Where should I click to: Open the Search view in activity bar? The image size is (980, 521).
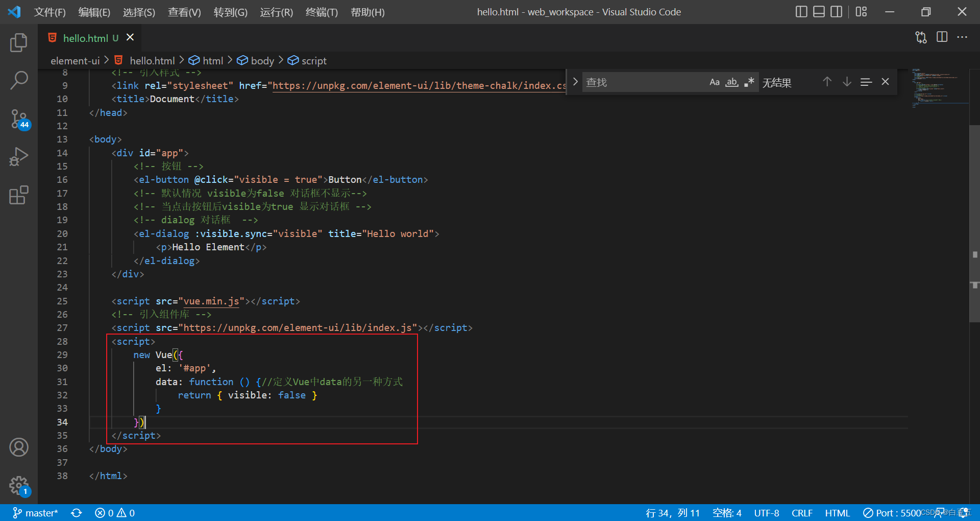19,80
